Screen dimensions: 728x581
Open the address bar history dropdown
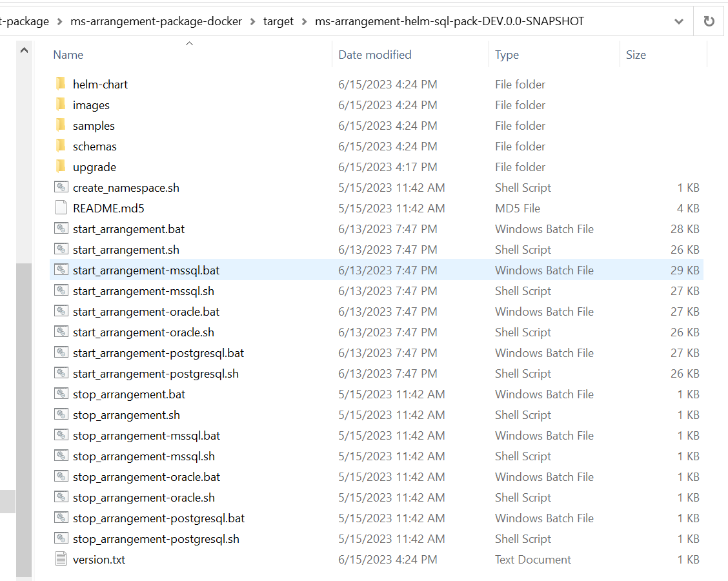tap(678, 21)
